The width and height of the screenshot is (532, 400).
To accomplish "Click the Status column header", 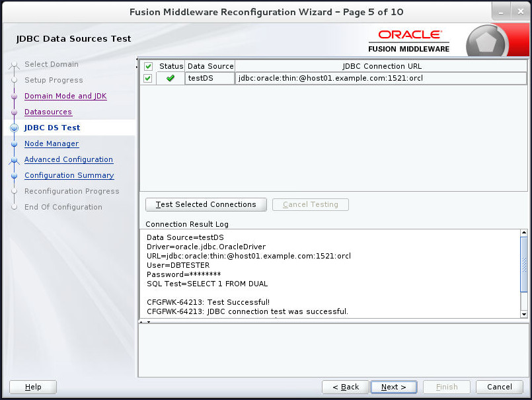I will [171, 66].
